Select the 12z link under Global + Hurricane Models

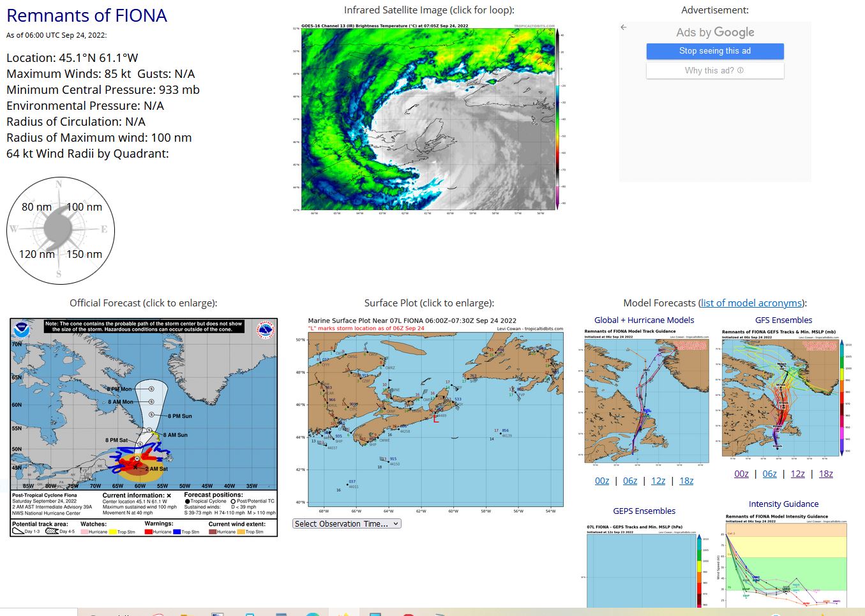point(658,481)
